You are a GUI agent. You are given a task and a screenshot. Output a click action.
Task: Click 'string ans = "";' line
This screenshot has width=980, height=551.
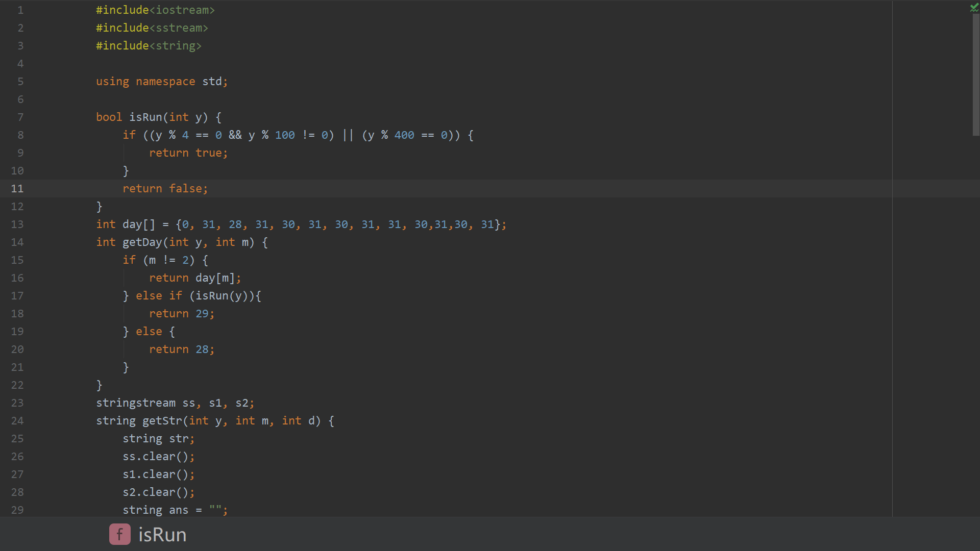pos(175,510)
